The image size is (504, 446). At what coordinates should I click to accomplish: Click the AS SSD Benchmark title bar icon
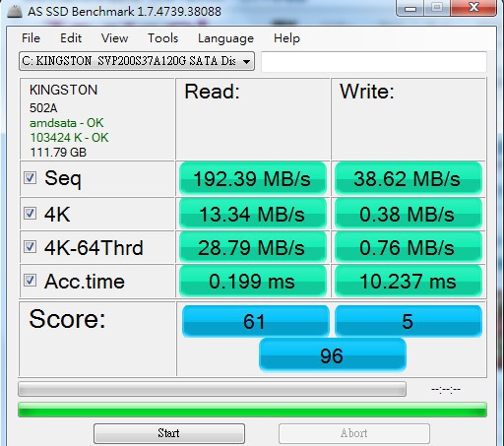pyautogui.click(x=15, y=11)
